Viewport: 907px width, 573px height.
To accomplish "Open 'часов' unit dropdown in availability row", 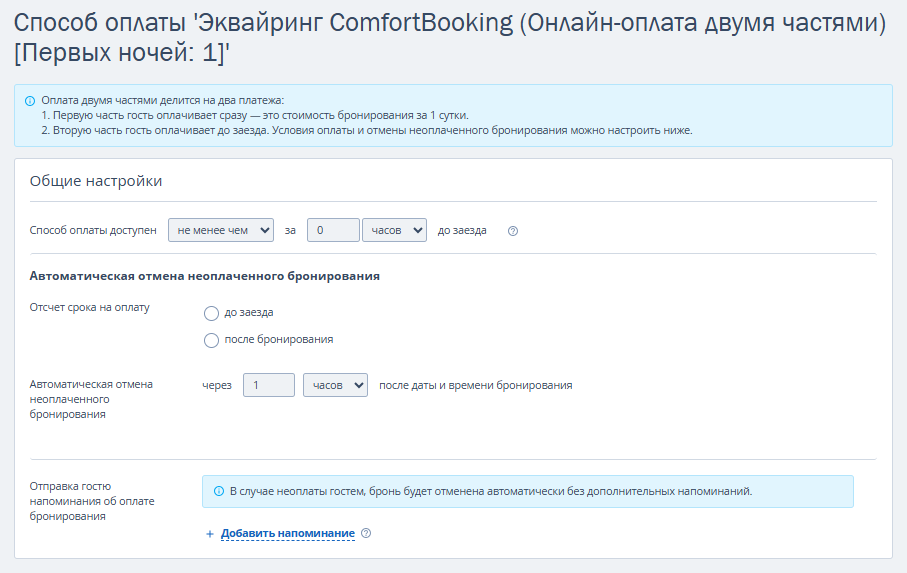I will pos(394,230).
